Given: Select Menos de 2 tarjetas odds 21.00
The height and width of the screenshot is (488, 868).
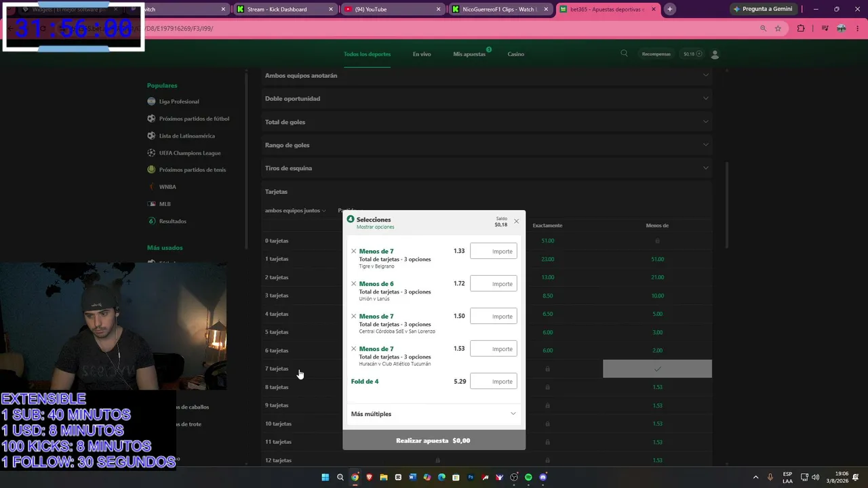Looking at the screenshot, I should (657, 277).
